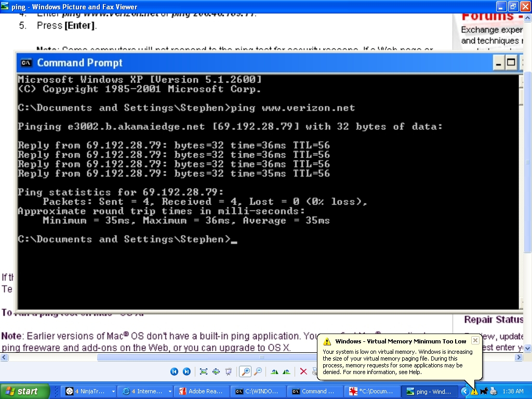Click vertical scrollbar down arrow

[528, 348]
